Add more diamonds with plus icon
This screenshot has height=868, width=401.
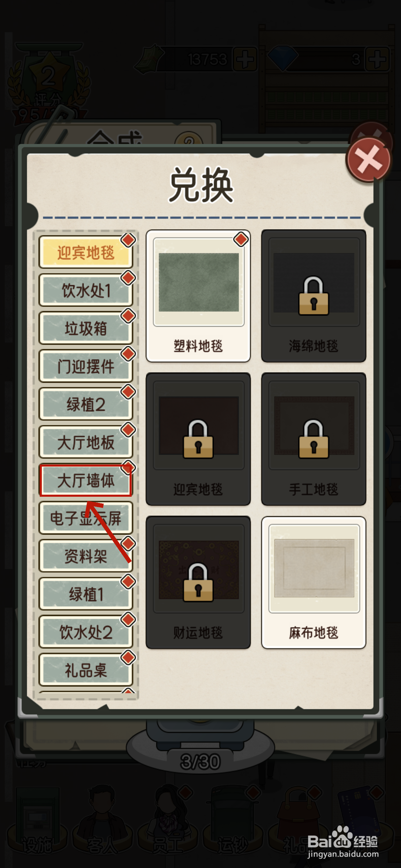point(378,59)
